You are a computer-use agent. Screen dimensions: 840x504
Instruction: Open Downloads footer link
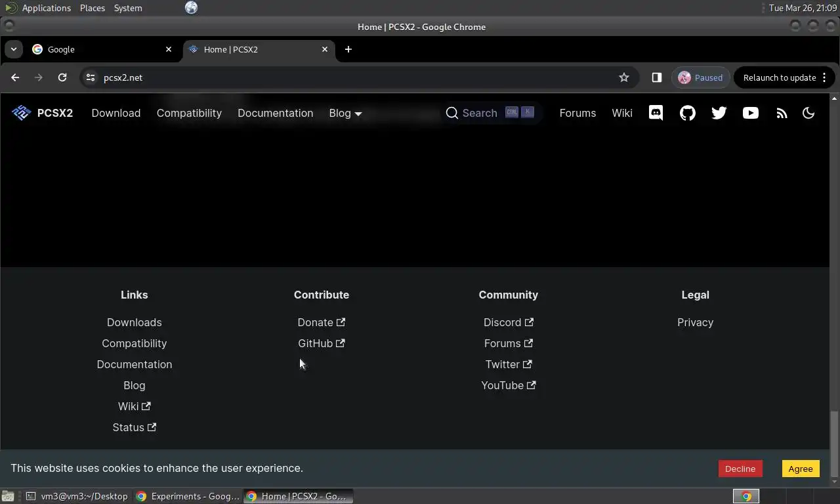pos(135,322)
